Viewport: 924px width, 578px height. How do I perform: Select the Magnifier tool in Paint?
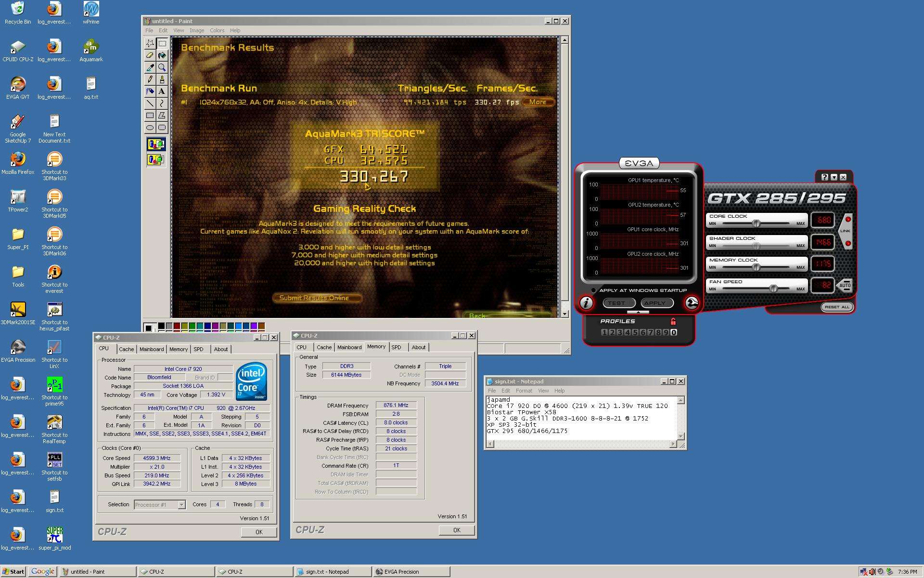[162, 67]
